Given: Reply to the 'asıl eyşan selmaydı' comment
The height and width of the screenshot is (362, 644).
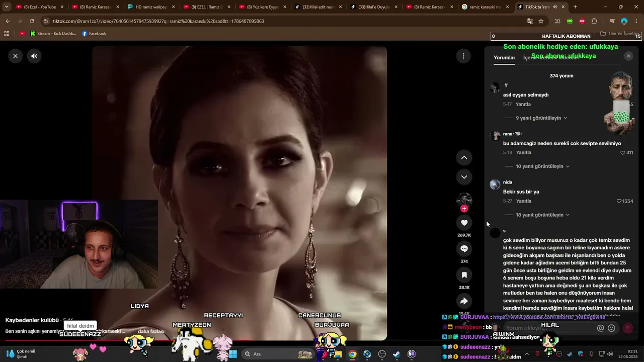Looking at the screenshot, I should click(523, 105).
